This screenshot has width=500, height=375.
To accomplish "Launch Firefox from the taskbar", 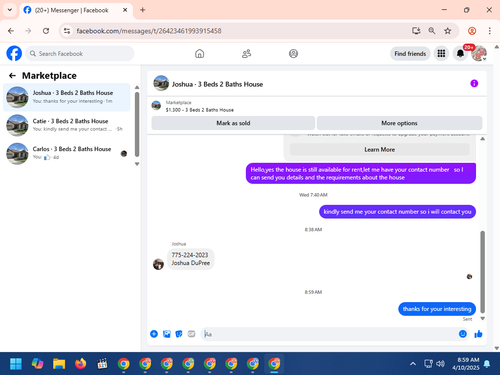I will point(80,364).
